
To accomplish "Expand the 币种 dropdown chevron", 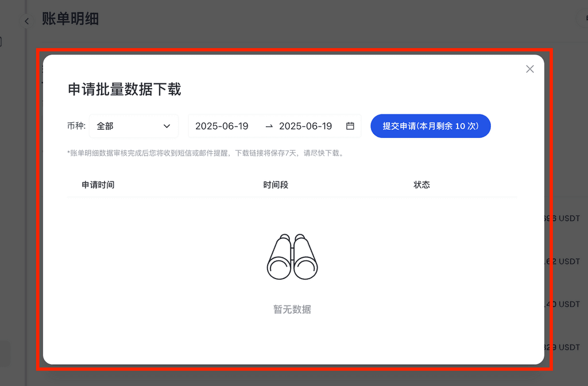I will pyautogui.click(x=167, y=126).
